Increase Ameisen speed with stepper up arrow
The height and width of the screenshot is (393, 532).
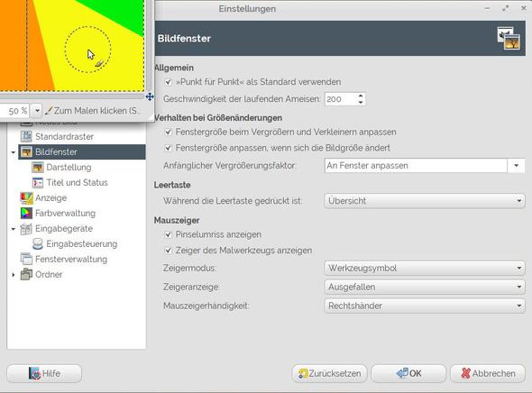[x=361, y=96]
